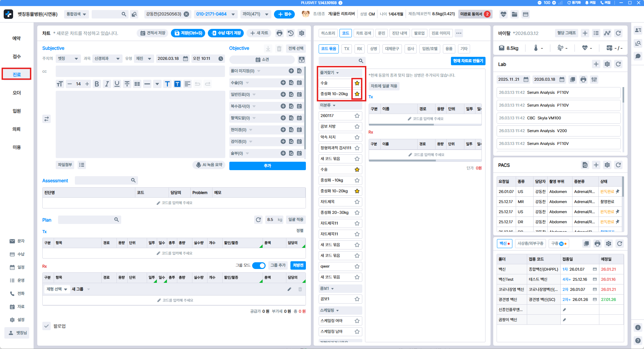Image resolution: width=644 pixels, height=349 pixels.
Task: Click AI 녹음 요약 microphone button
Action: [x=210, y=165]
